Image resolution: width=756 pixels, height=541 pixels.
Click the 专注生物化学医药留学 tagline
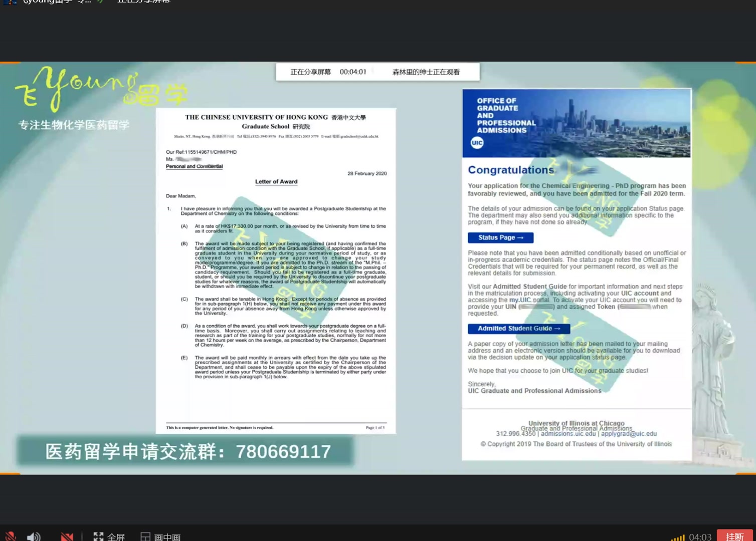click(x=74, y=125)
